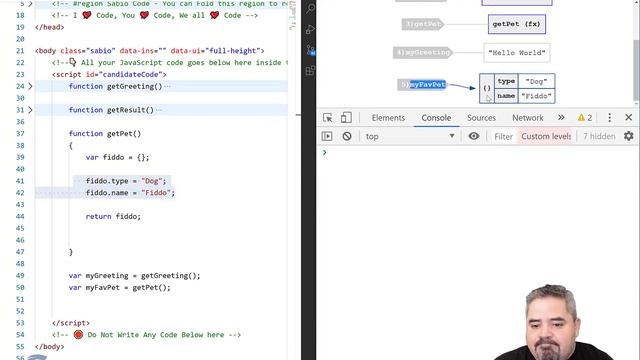Open the Extensions view icon
This screenshot has width=640, height=360.
[310, 71]
